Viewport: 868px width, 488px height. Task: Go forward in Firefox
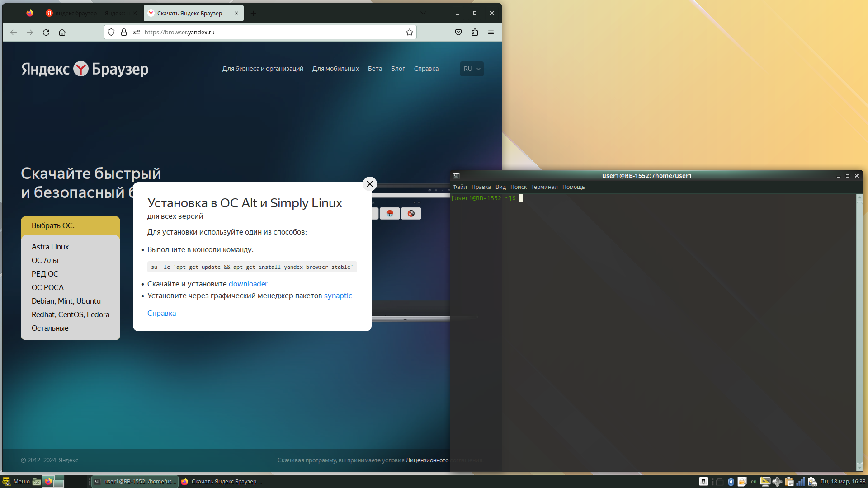coord(30,32)
